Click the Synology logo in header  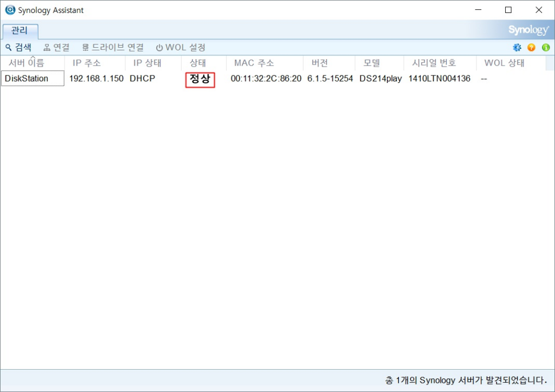tap(528, 30)
